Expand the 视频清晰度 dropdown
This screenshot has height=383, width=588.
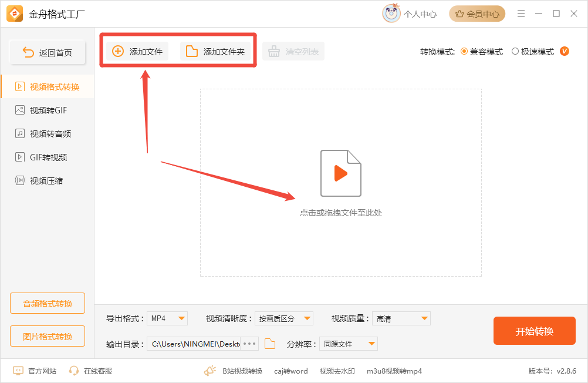point(284,318)
